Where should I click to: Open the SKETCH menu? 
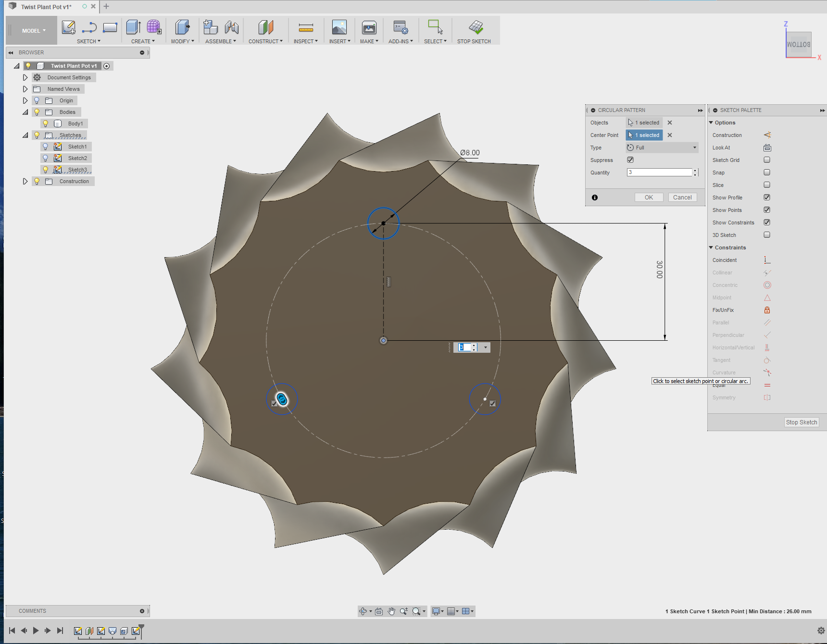(88, 41)
